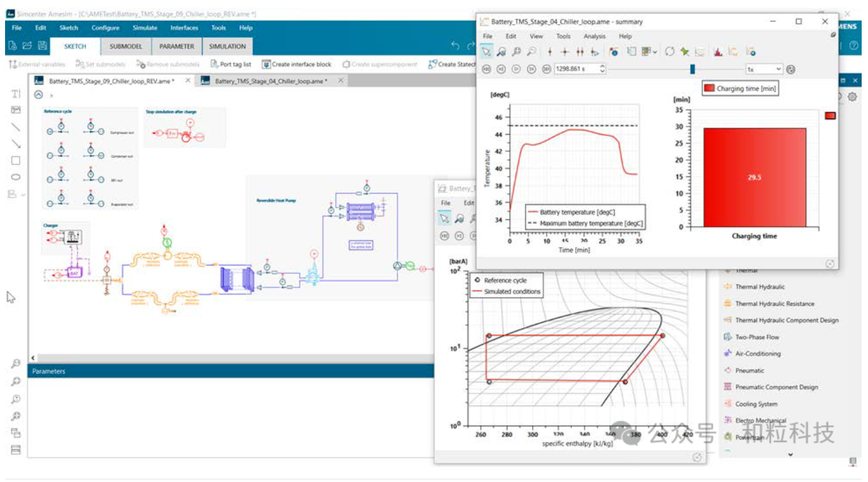This screenshot has height=482, width=868.
Task: Toggle the Charging time [min] legend entry
Action: click(x=740, y=89)
